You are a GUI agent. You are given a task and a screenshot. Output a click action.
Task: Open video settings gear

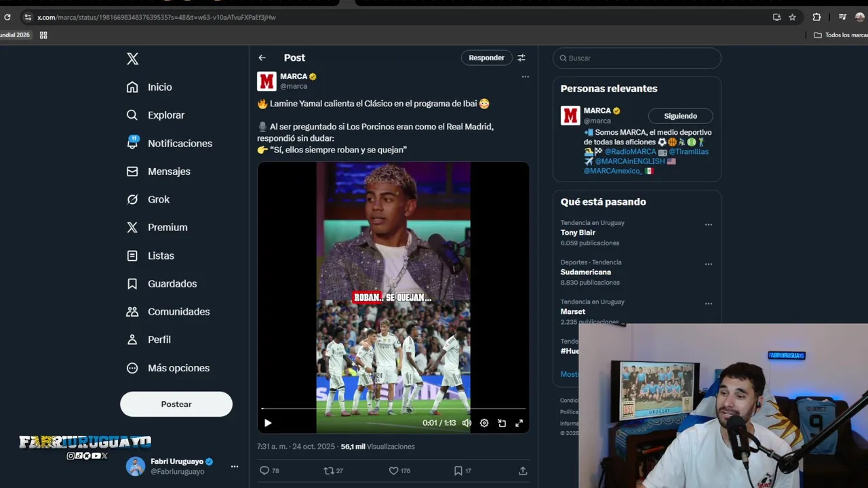(484, 423)
